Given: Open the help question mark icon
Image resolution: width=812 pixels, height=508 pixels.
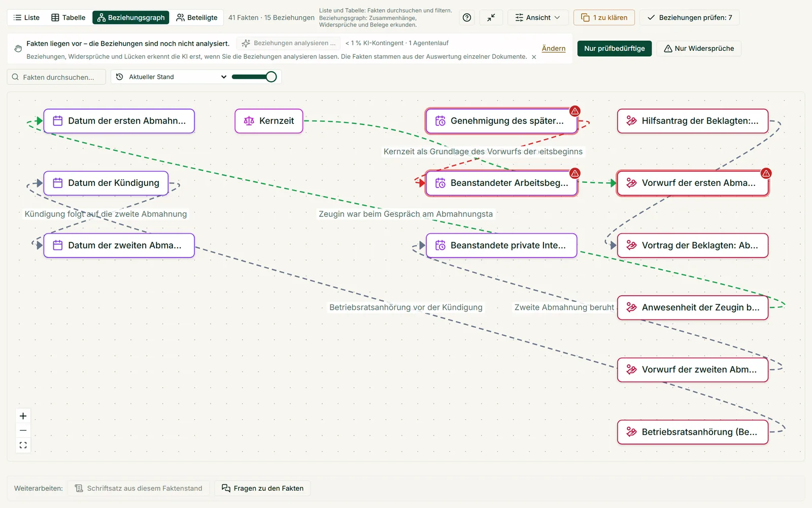Looking at the screenshot, I should click(467, 17).
